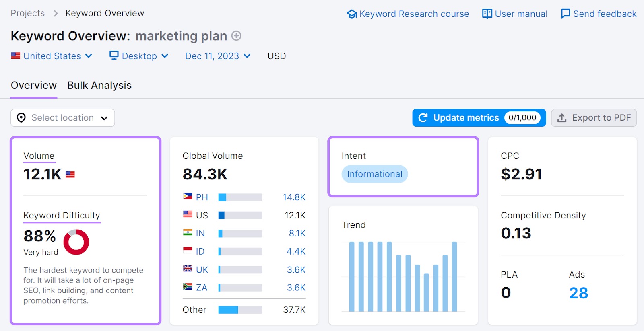The image size is (644, 331).
Task: Click the ID country link
Action: tap(200, 251)
